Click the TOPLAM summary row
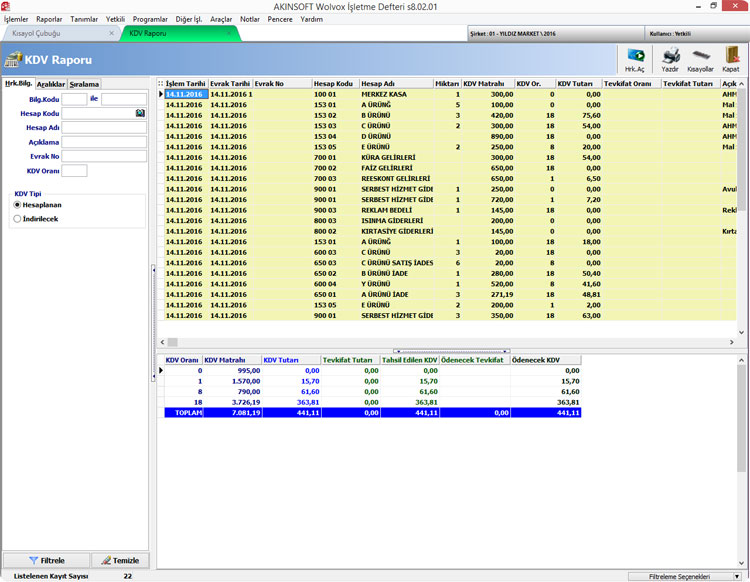The height and width of the screenshot is (582, 750). coord(373,412)
